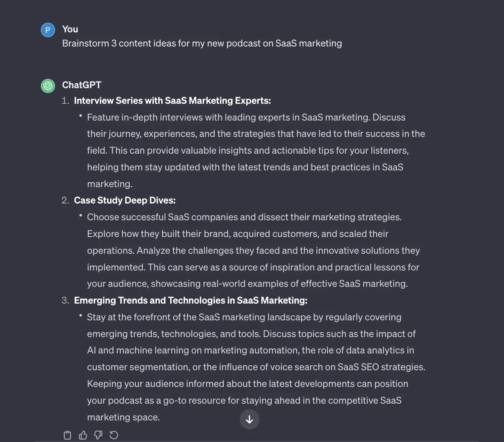Screen dimensions: 504x442
Task: Click the blue "P" user avatar
Action: pyautogui.click(x=48, y=30)
